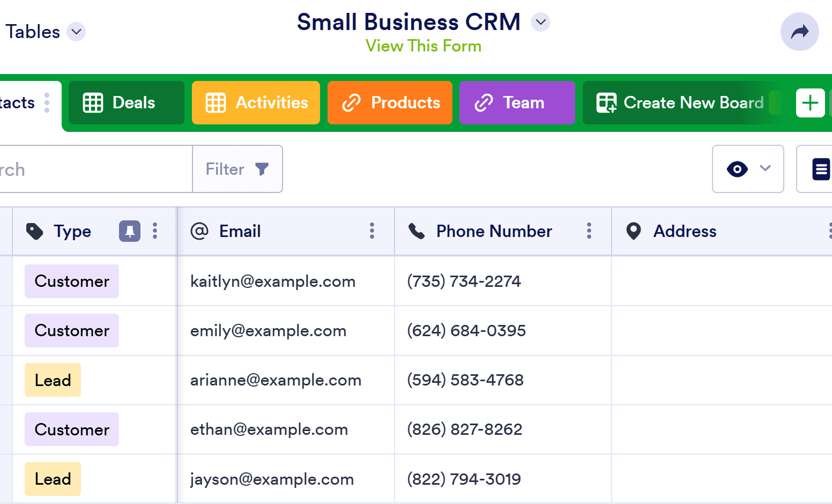
Task: Open the Tables dropdown chevron
Action: (x=76, y=32)
